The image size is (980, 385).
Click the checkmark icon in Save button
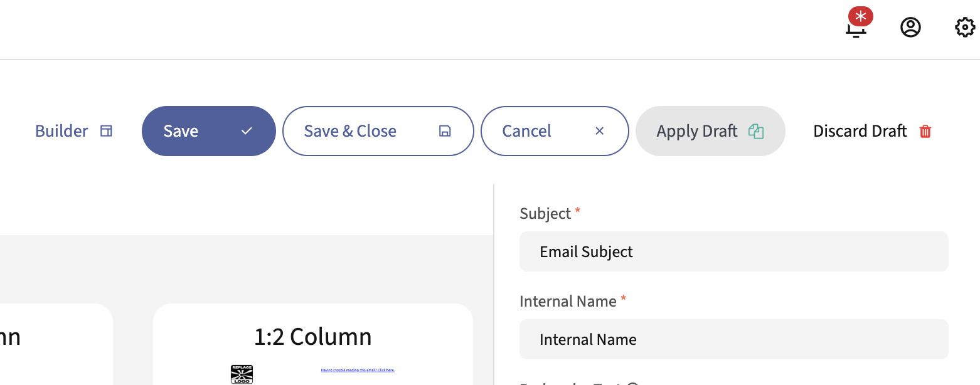(x=247, y=131)
